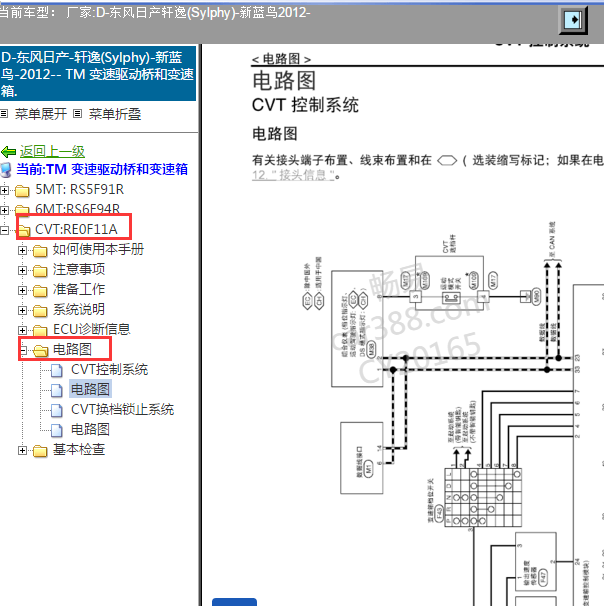Click the blue button at page bottom

234,602
